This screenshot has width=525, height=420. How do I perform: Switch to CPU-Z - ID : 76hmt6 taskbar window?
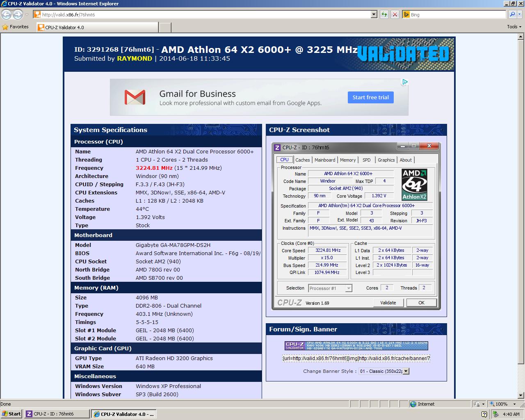(x=57, y=414)
